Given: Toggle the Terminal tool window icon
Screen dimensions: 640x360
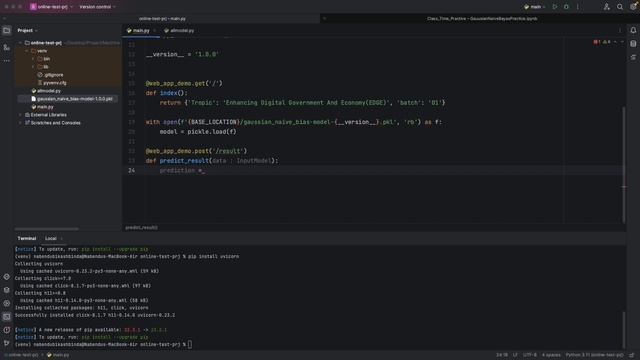Looking at the screenshot, I should pos(7,317).
